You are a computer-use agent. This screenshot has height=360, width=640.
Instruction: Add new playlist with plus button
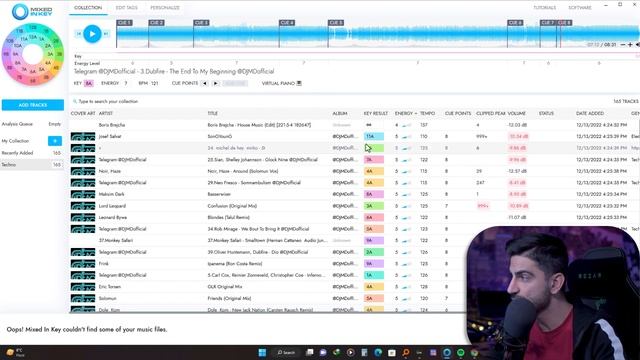click(55, 141)
